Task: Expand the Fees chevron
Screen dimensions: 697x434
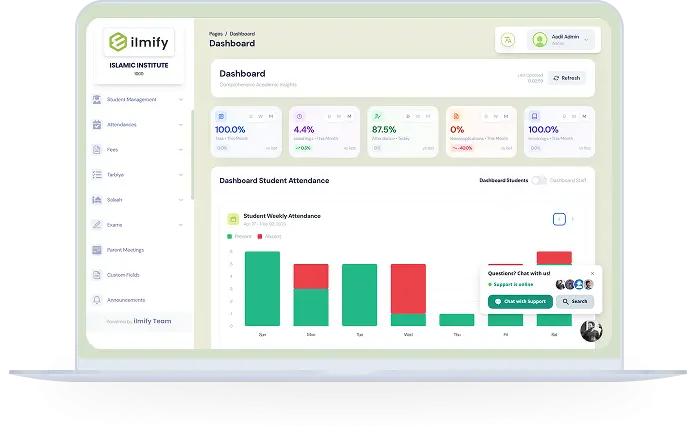Action: coord(180,150)
